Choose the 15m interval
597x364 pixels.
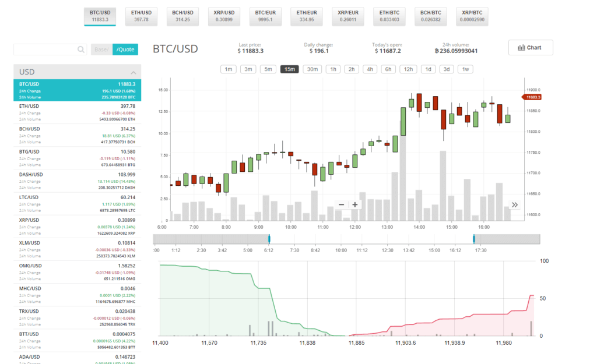click(289, 69)
